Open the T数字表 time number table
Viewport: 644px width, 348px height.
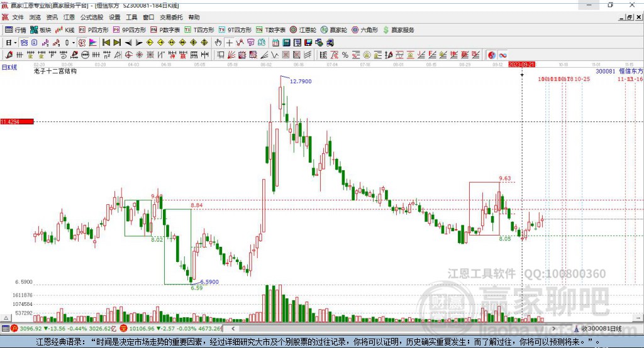[270, 30]
